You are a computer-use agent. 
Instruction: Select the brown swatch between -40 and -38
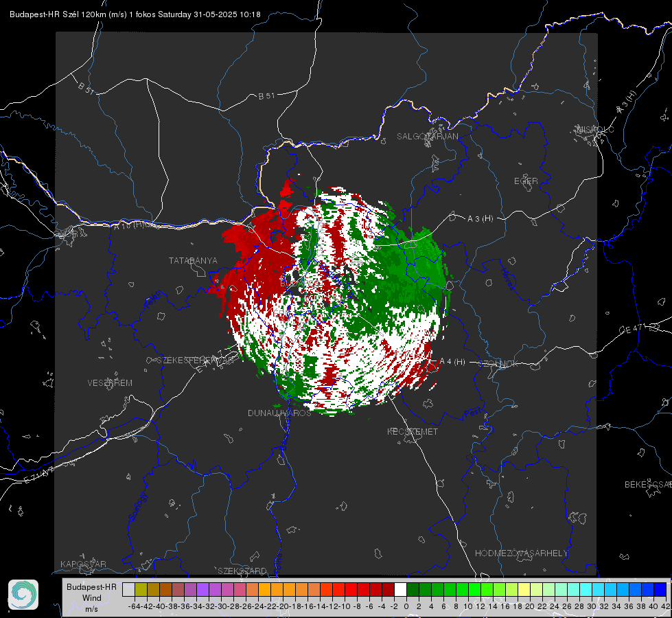pos(165,590)
